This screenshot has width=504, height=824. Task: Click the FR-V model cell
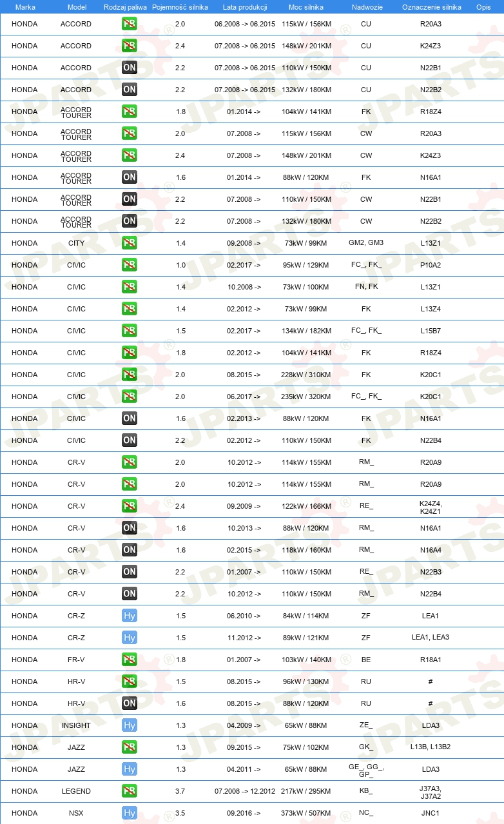coord(76,660)
